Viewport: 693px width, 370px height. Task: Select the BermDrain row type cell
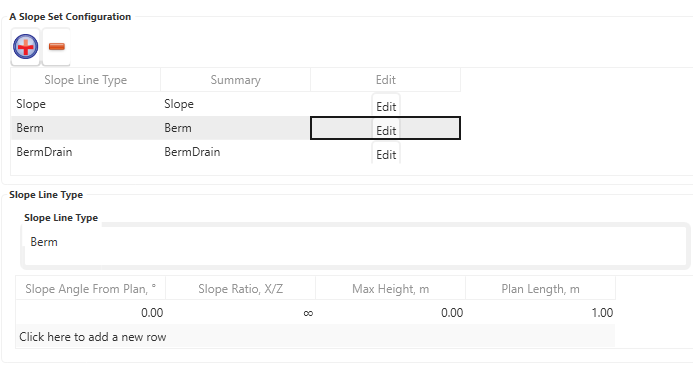pos(85,152)
